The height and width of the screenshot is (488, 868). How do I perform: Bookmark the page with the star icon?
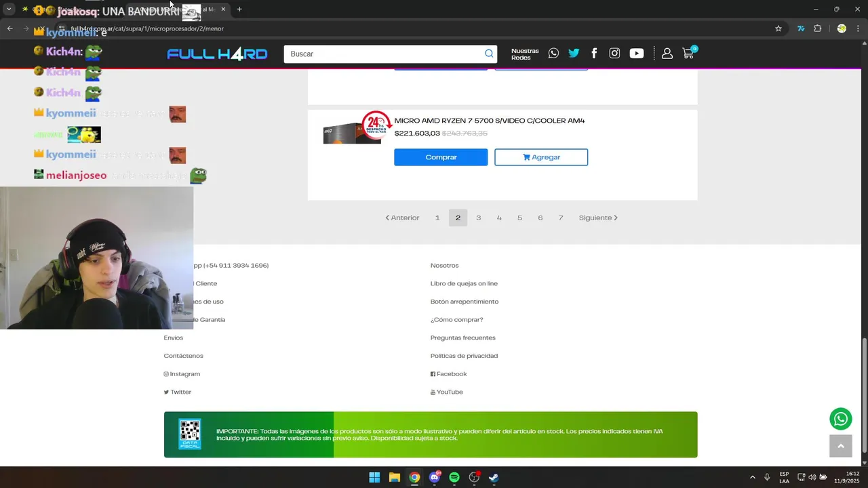coord(778,28)
